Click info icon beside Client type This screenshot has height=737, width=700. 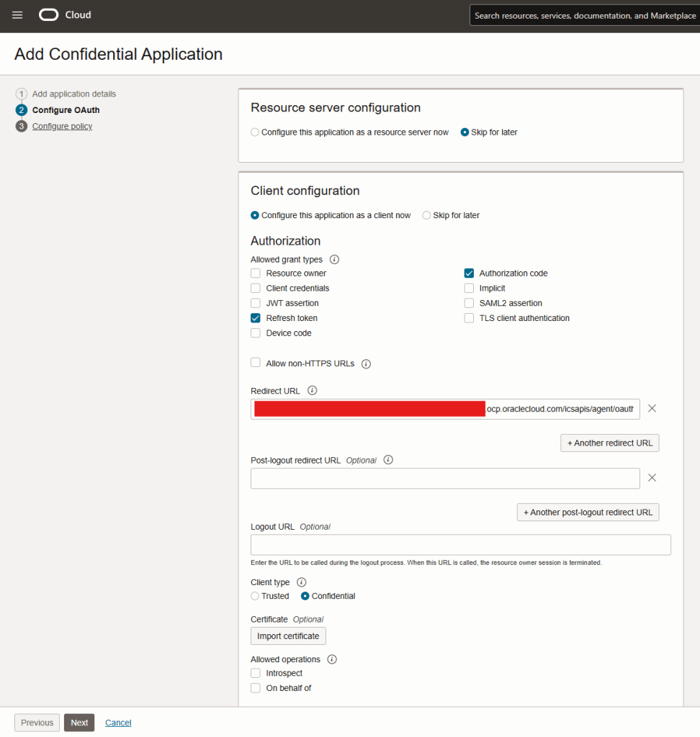pos(302,582)
